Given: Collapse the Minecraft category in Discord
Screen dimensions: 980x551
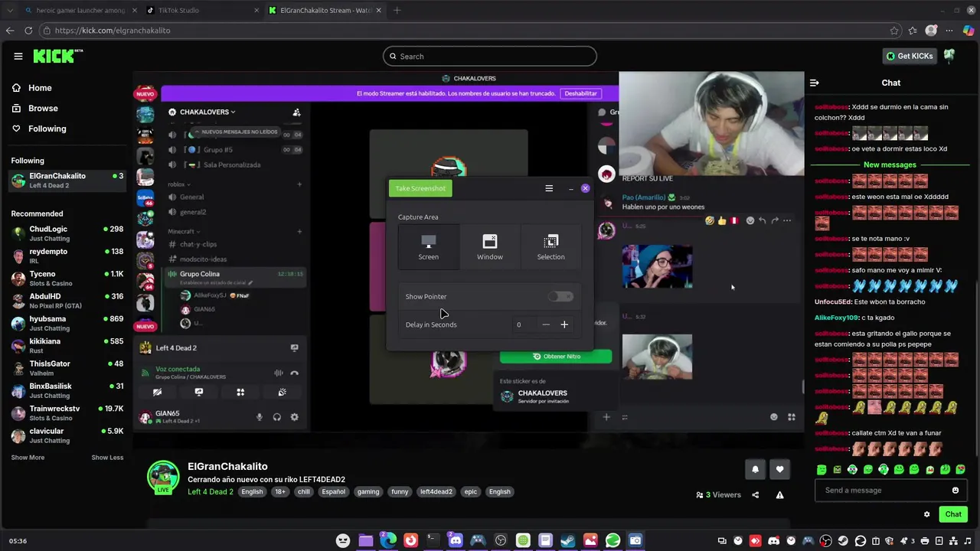Looking at the screenshot, I should [184, 231].
